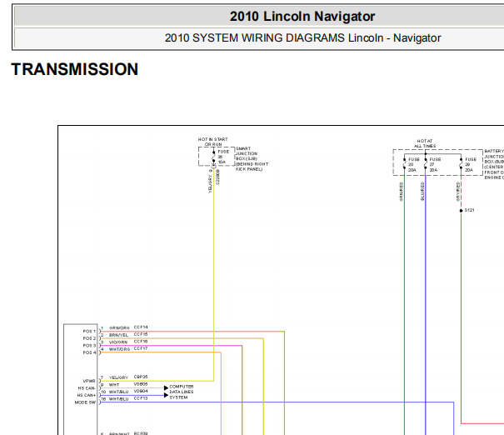Image resolution: width=504 pixels, height=435 pixels.
Task: Click the HS CAN- terminal label
Action: [x=87, y=388]
